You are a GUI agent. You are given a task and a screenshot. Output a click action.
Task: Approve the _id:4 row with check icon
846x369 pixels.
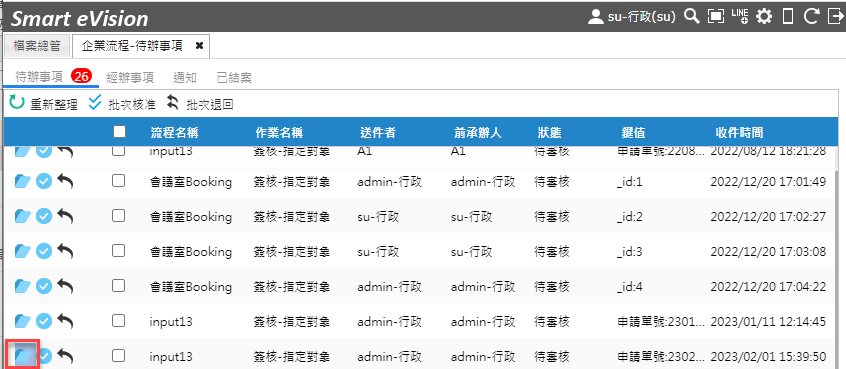[x=44, y=286]
